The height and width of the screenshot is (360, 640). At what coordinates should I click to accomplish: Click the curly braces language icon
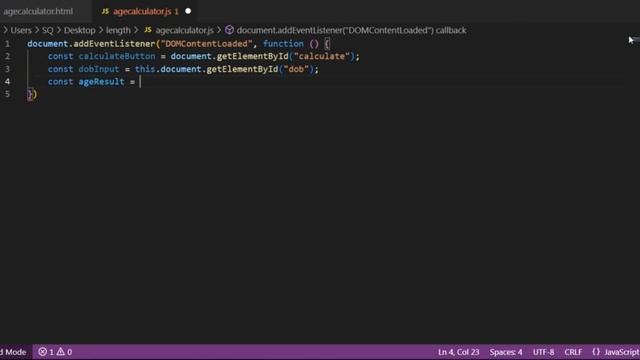pos(596,352)
